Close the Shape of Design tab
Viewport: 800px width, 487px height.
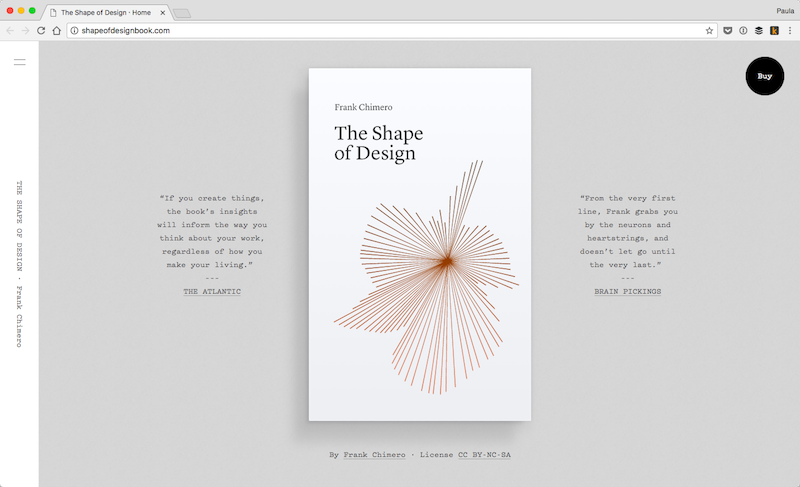tap(163, 13)
